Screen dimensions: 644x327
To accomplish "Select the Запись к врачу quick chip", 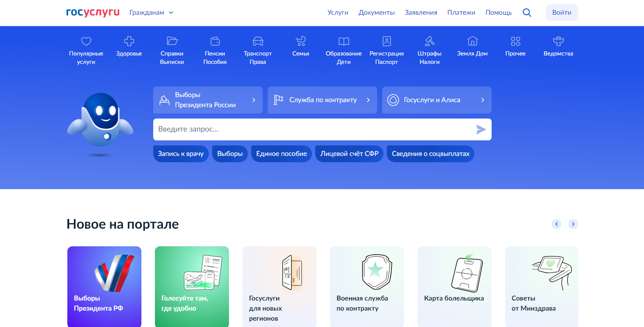I will pos(181,154).
